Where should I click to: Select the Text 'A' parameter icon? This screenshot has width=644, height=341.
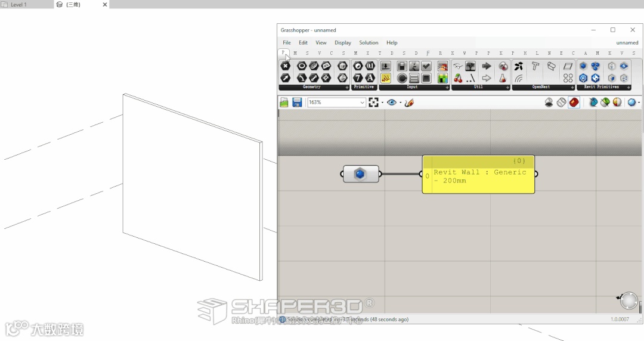point(370,77)
